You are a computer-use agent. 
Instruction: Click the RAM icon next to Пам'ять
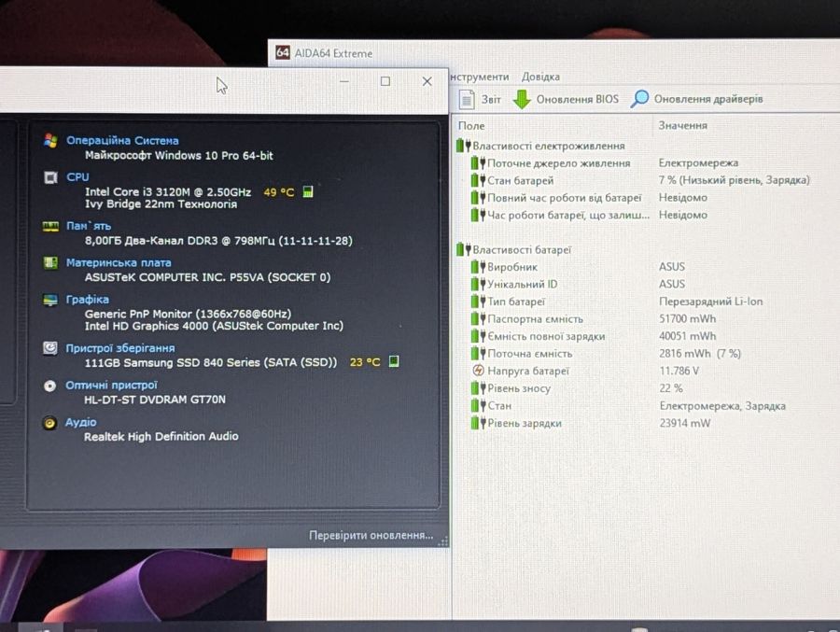(50, 226)
